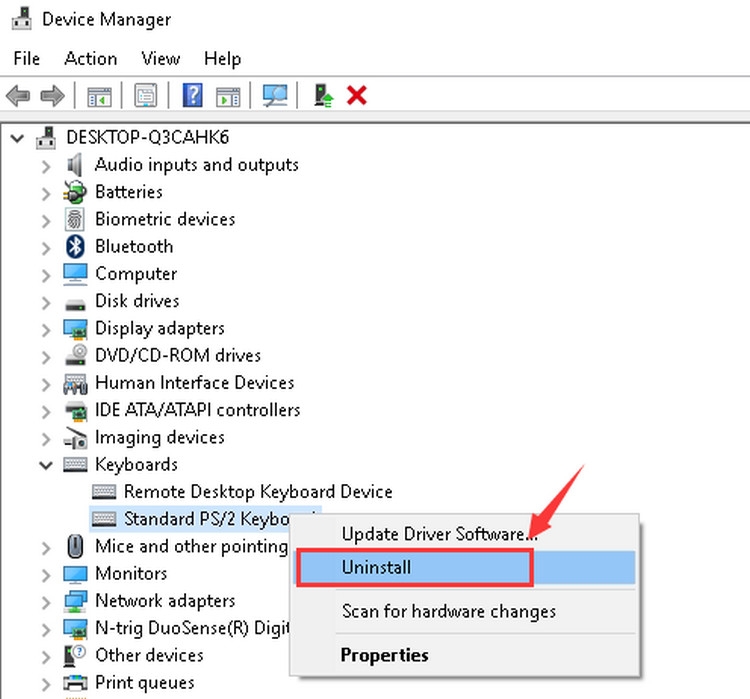Image resolution: width=750 pixels, height=699 pixels.
Task: Collapse the DESKTOP-Q3CAHK6 root node
Action: click(17, 139)
